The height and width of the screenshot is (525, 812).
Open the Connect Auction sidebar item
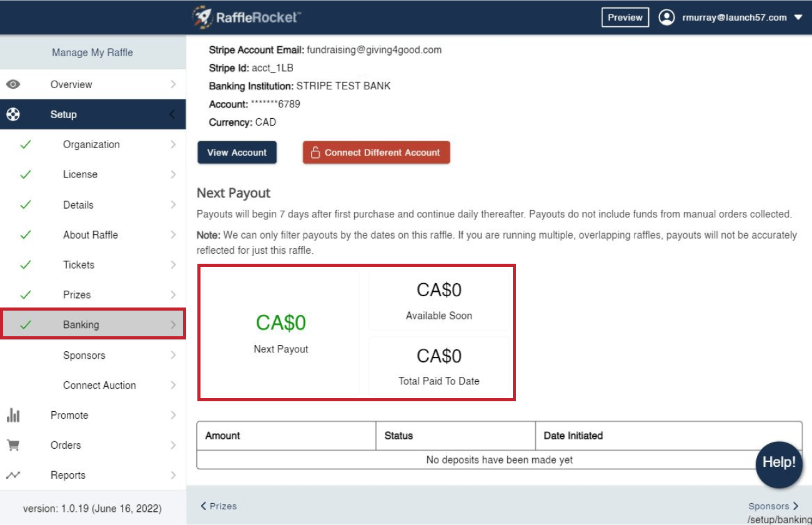pos(92,385)
